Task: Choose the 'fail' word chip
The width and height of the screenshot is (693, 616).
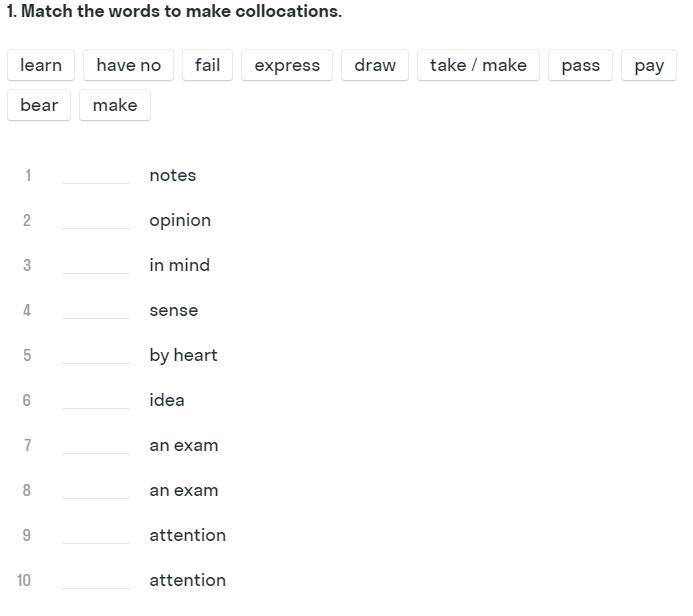Action: (x=207, y=65)
